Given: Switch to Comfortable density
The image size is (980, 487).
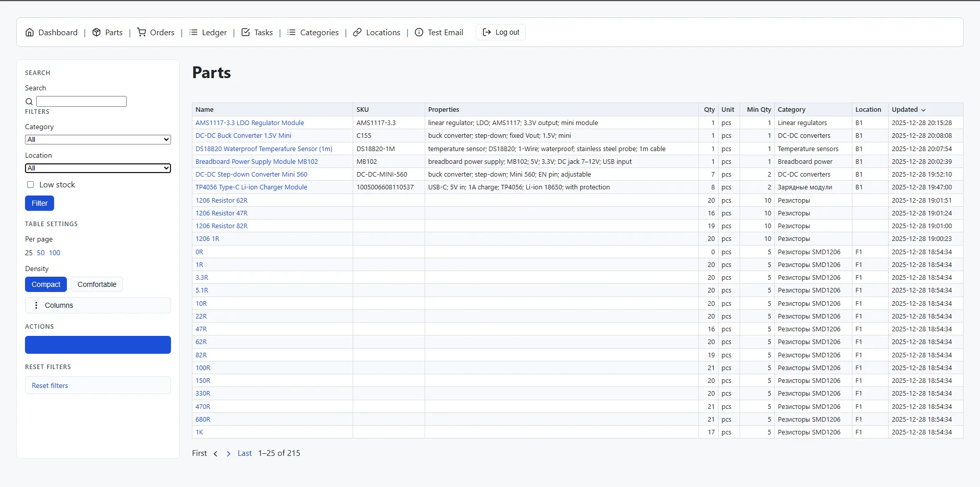Looking at the screenshot, I should pyautogui.click(x=97, y=284).
